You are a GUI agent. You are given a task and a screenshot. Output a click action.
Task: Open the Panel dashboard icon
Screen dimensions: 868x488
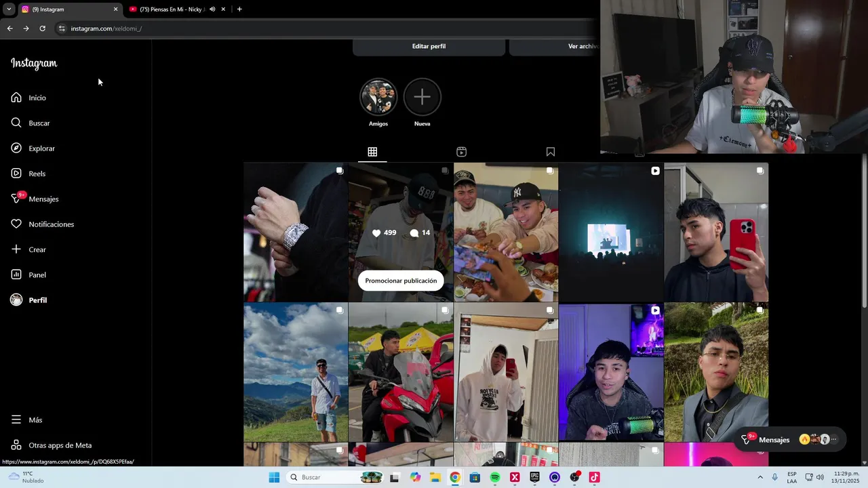point(16,274)
